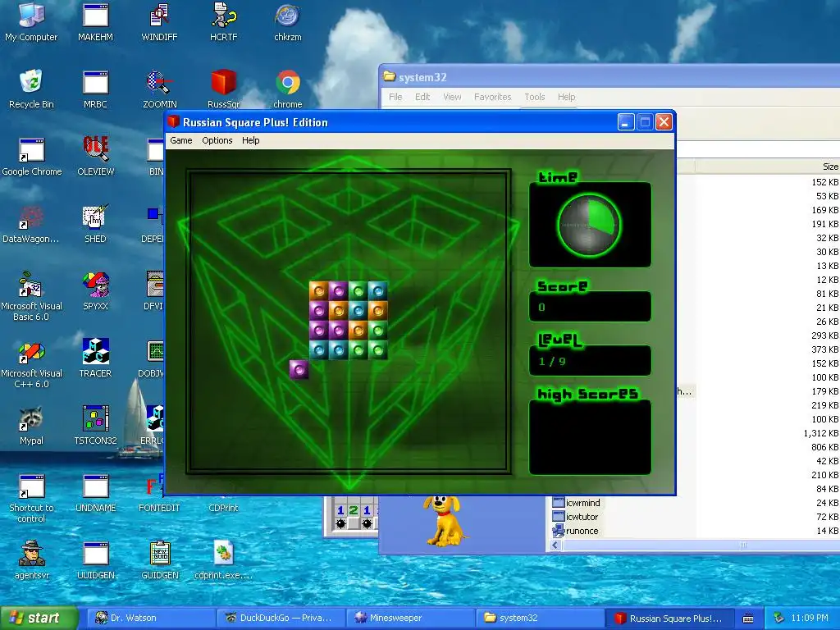Select the HCRTF desktop icon

pyautogui.click(x=223, y=21)
